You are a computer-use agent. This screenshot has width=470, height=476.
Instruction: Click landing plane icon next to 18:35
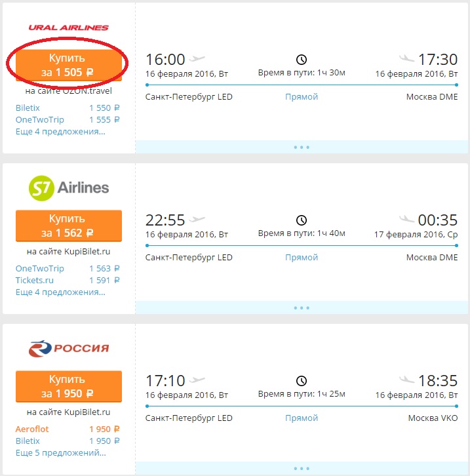(x=407, y=380)
